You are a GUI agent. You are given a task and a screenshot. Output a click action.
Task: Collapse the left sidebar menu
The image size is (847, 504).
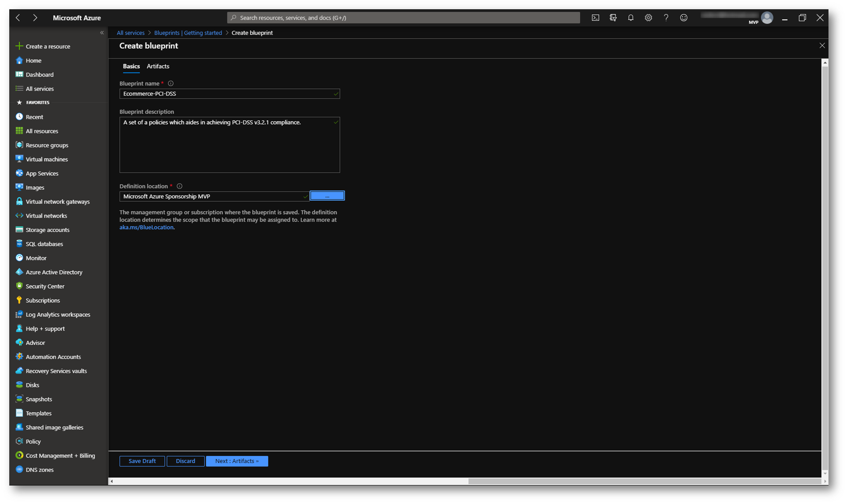[102, 33]
